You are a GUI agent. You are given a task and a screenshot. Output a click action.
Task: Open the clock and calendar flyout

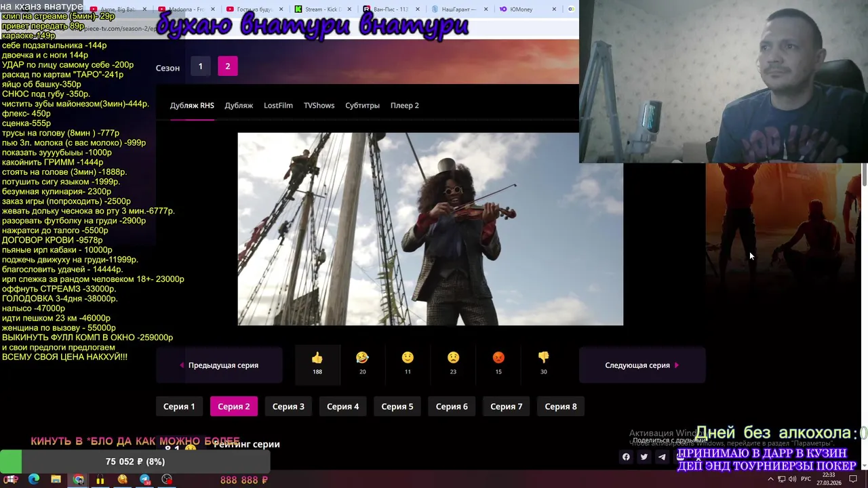point(827,479)
